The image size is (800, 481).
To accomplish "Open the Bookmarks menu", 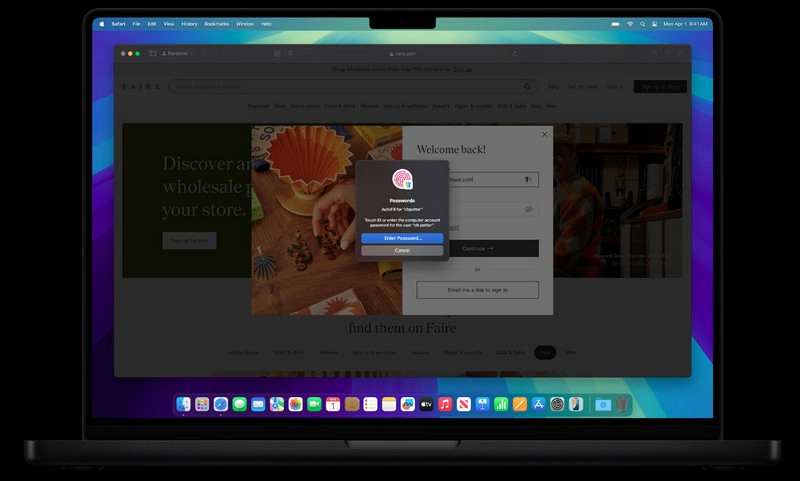I will tap(216, 23).
